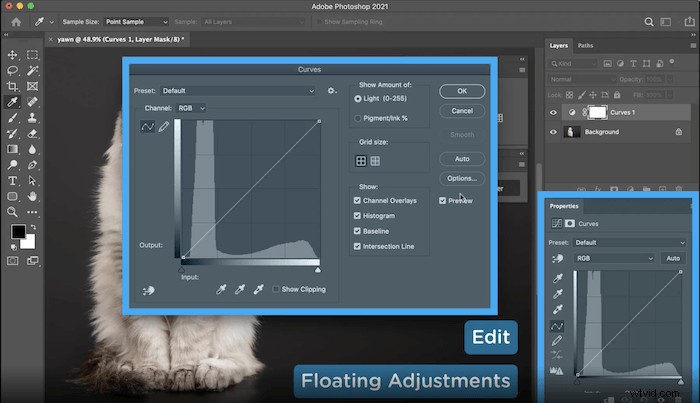Uncheck the Channel Overlays checkbox
The image size is (700, 403).
point(357,200)
